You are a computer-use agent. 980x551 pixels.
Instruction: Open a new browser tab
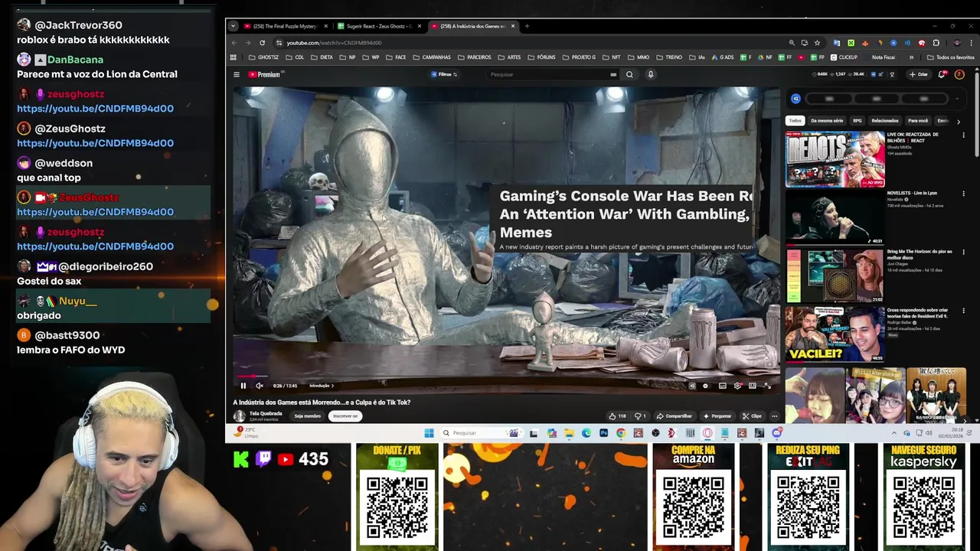pyautogui.click(x=527, y=26)
